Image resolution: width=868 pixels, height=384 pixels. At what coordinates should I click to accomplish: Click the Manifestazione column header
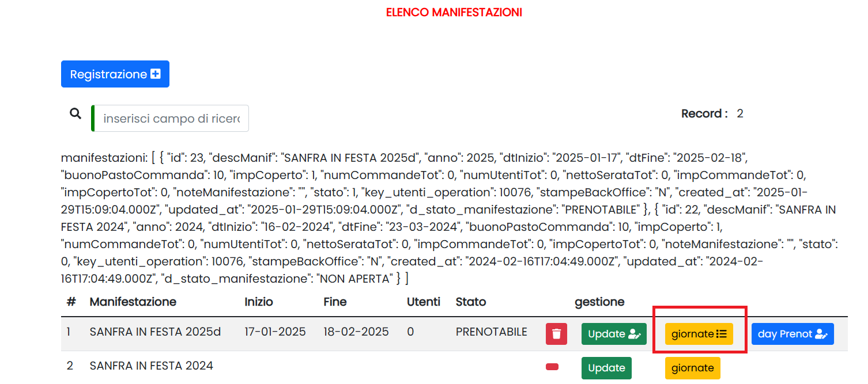tap(133, 302)
